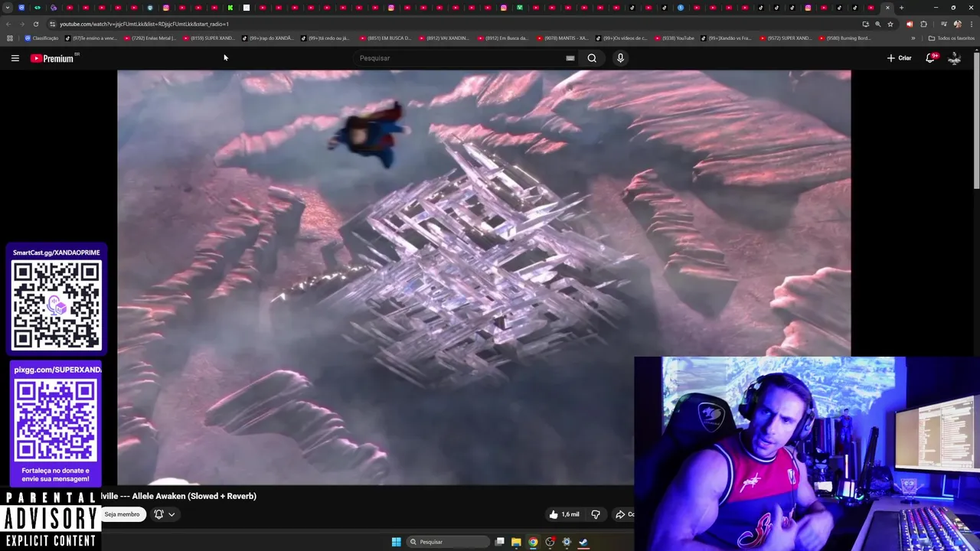This screenshot has height=551, width=980.
Task: Open the browser extensions puzzle icon
Action: coord(923,24)
